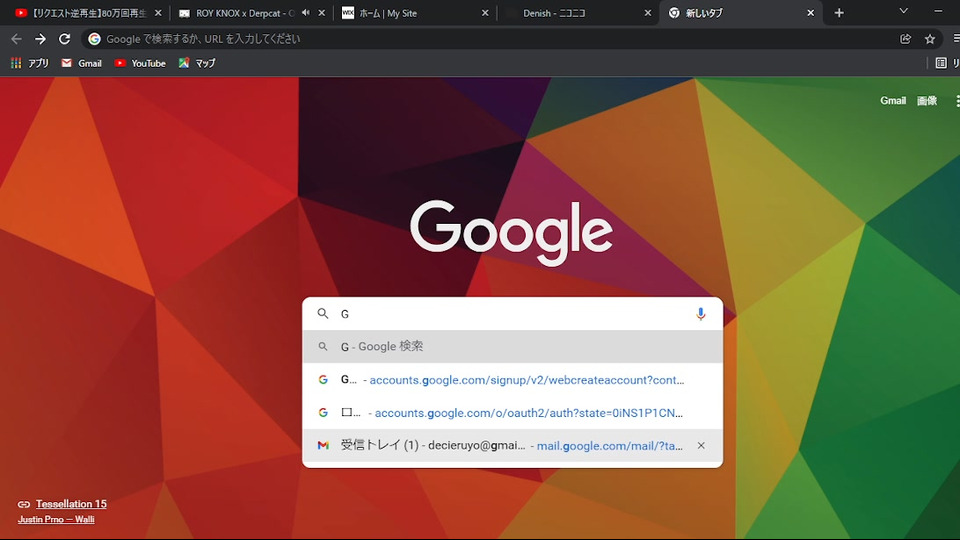Go back with the back arrow
Viewport: 960px width, 540px height.
click(x=17, y=39)
